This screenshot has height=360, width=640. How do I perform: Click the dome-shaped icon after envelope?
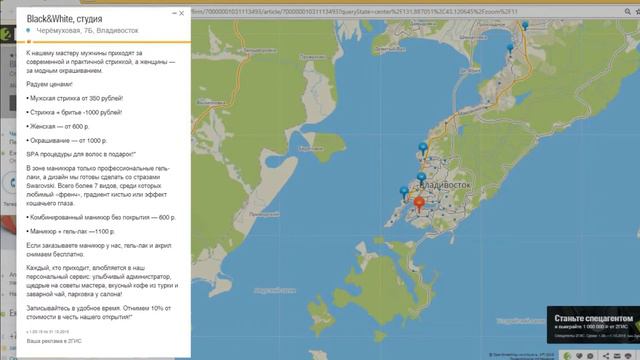click(x=628, y=356)
